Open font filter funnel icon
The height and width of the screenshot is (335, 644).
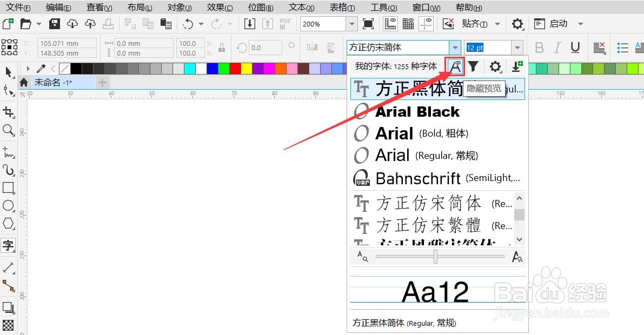click(473, 66)
